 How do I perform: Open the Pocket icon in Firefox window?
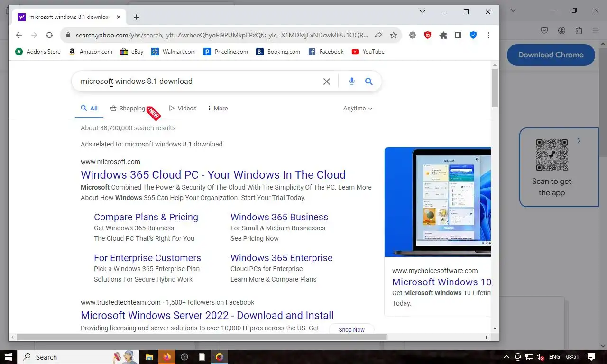click(545, 30)
